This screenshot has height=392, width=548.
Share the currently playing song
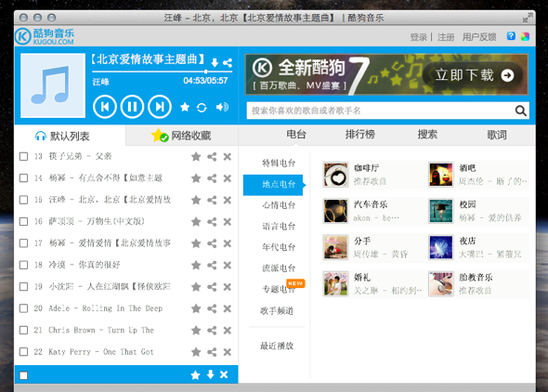(228, 63)
